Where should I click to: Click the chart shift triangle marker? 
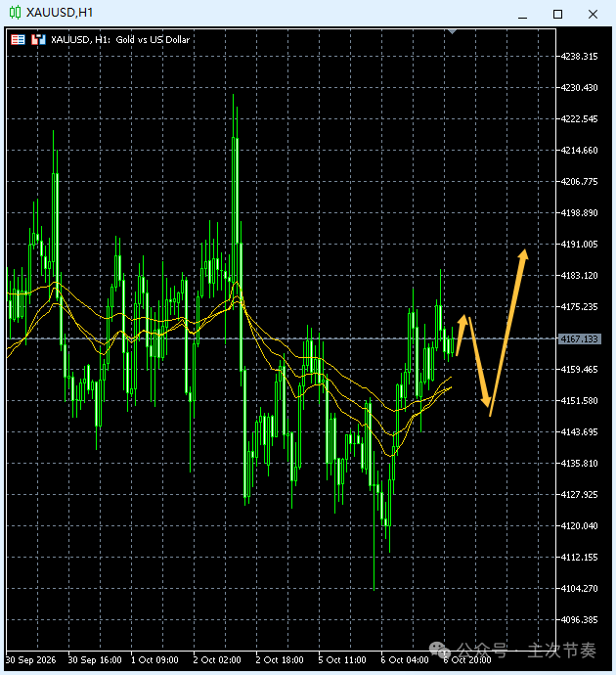[x=452, y=31]
